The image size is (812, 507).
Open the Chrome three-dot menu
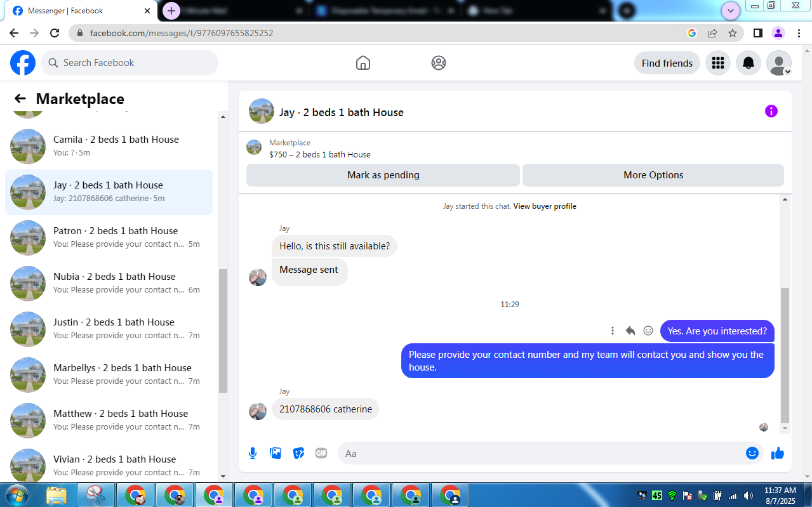point(799,33)
